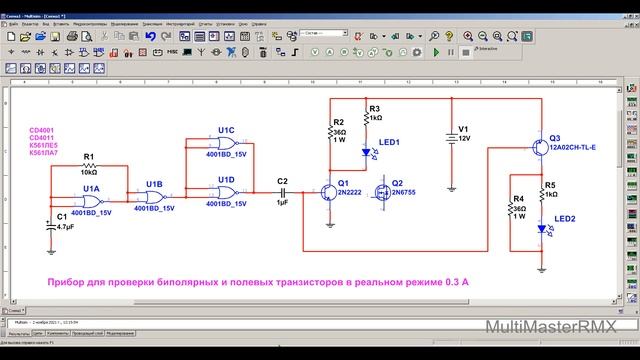The image size is (640, 360).
Task: Open the Help menu
Action: click(259, 24)
